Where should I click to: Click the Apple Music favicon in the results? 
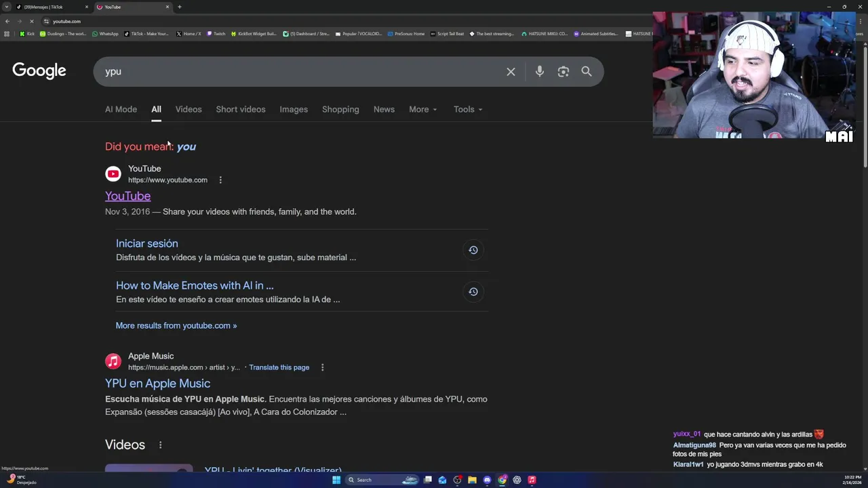pyautogui.click(x=113, y=361)
